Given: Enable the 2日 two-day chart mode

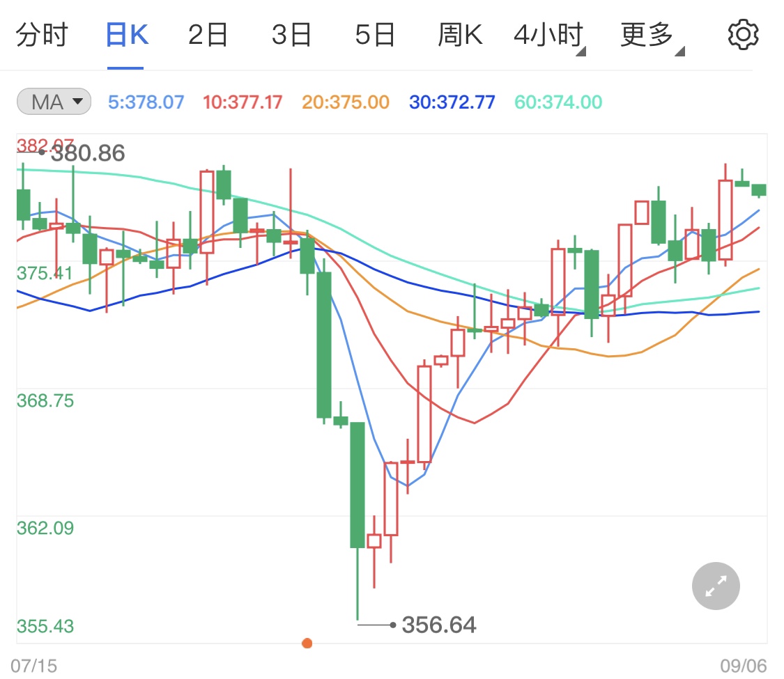Looking at the screenshot, I should pos(206,34).
